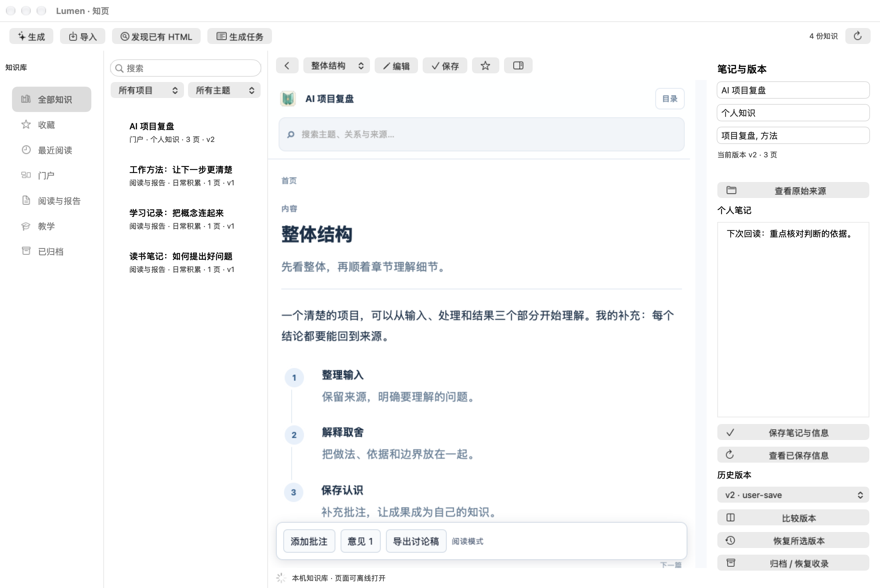Open 已归档 in the sidebar
The image size is (880, 588).
pos(51,251)
